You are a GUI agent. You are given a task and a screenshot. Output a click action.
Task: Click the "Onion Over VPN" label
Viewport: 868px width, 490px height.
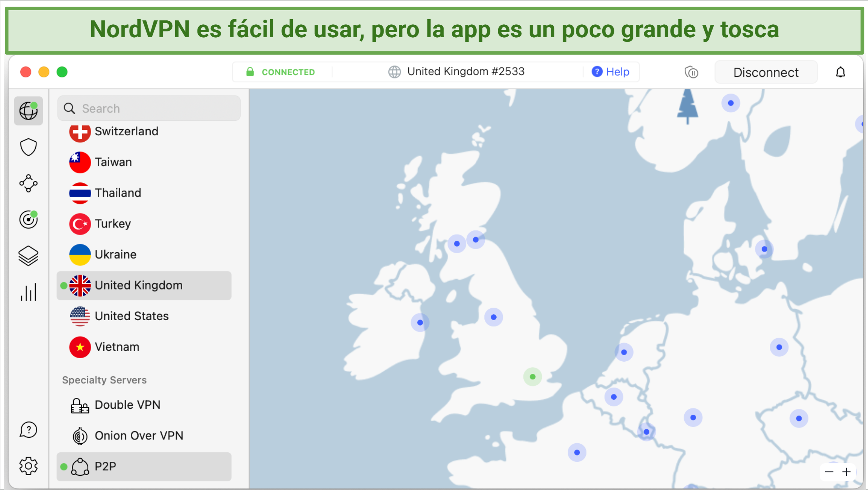coord(139,435)
